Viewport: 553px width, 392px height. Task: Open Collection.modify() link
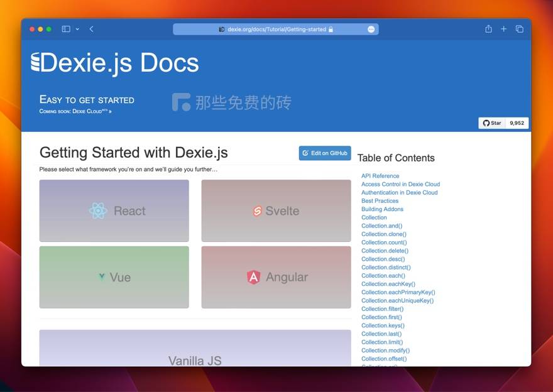tap(385, 351)
